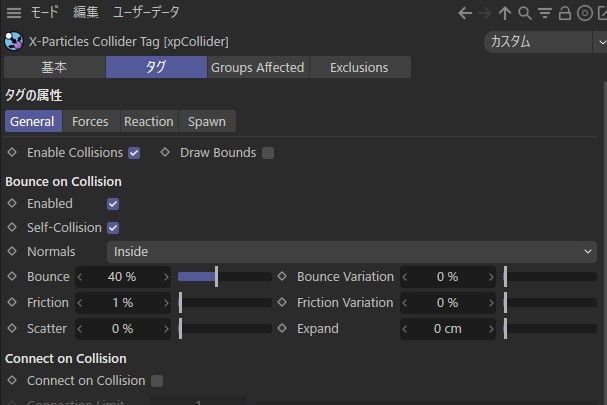Viewport: 607px width, 405px height.
Task: Click the Friction 1 % value field
Action: [123, 303]
